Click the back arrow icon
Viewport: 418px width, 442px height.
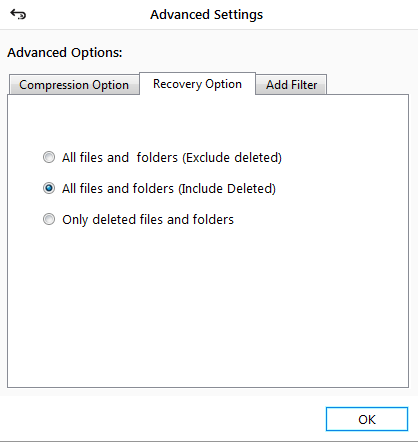coord(18,14)
